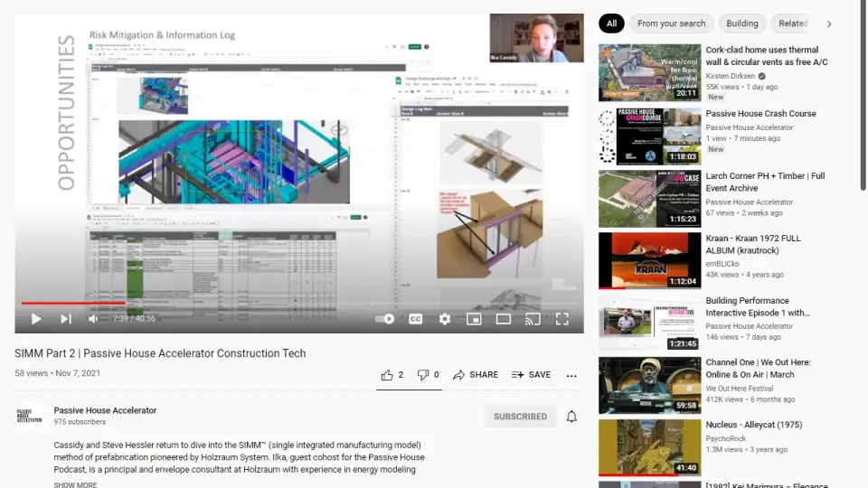The image size is (868, 488).
Task: Open Passive House Crash Course title
Action: coord(760,114)
